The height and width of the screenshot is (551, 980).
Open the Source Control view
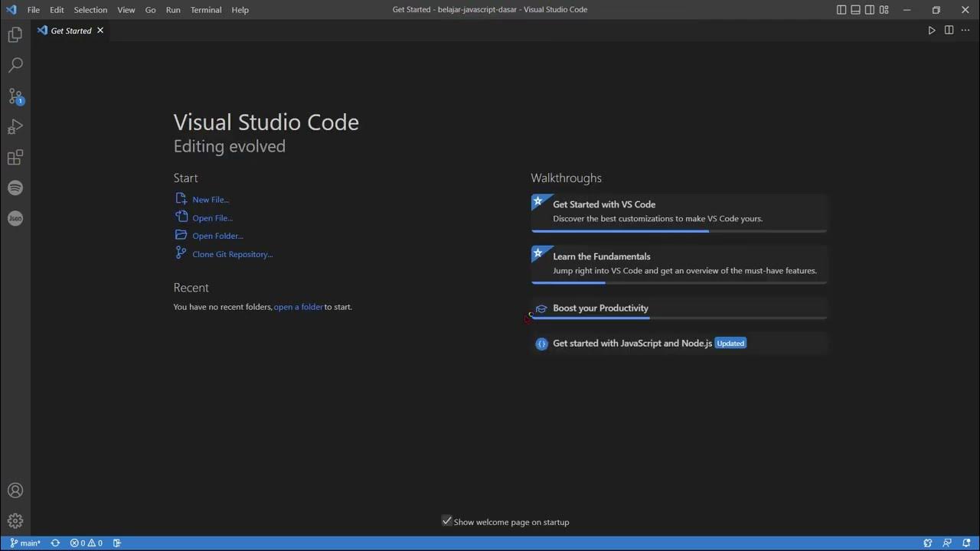[15, 96]
